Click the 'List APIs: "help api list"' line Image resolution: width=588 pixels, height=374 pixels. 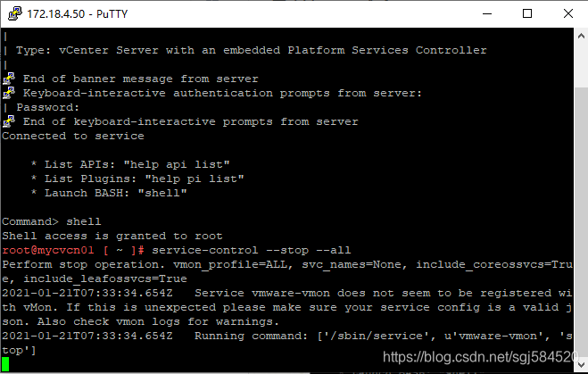[129, 164]
